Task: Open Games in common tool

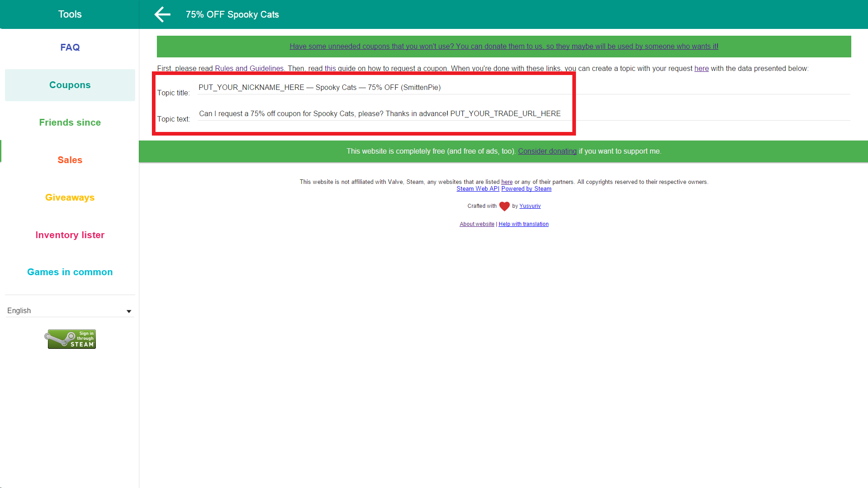Action: click(70, 272)
